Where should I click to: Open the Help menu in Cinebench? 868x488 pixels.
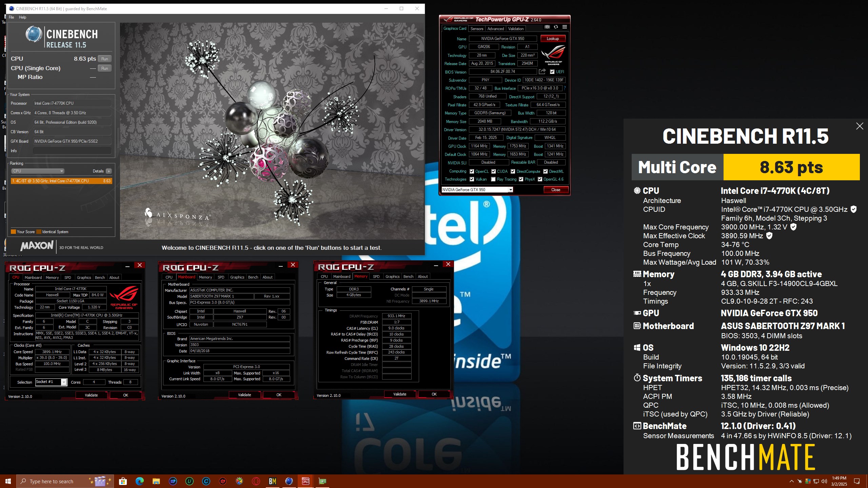pos(22,17)
